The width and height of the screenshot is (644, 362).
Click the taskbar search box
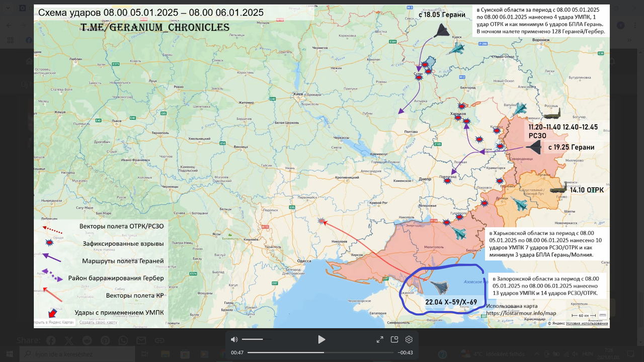[77, 354]
